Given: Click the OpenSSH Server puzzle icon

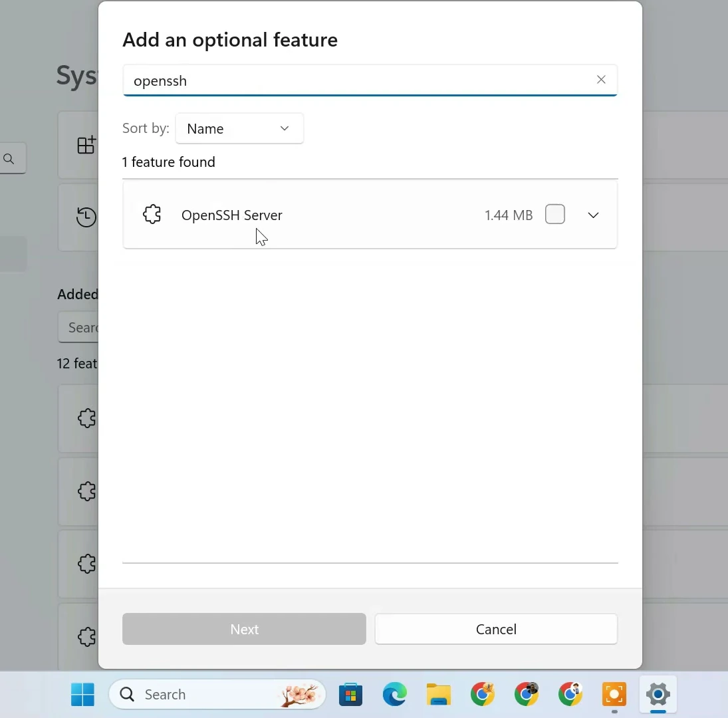Looking at the screenshot, I should point(152,215).
